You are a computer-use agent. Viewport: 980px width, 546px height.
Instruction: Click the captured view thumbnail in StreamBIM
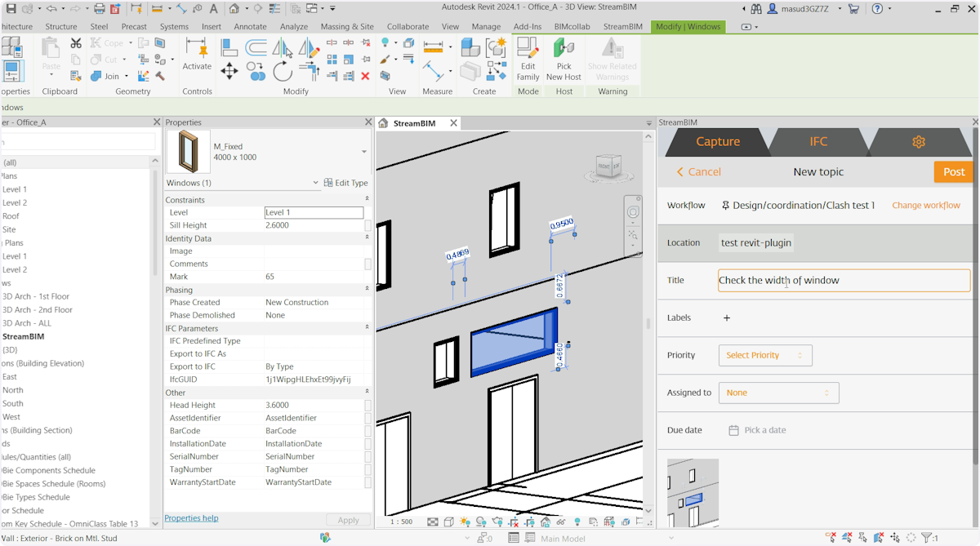(x=693, y=493)
